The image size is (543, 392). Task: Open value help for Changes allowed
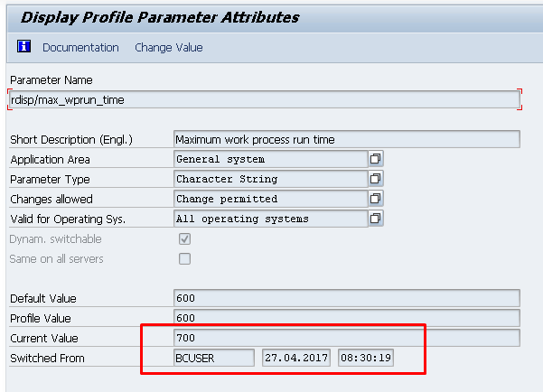pos(375,199)
